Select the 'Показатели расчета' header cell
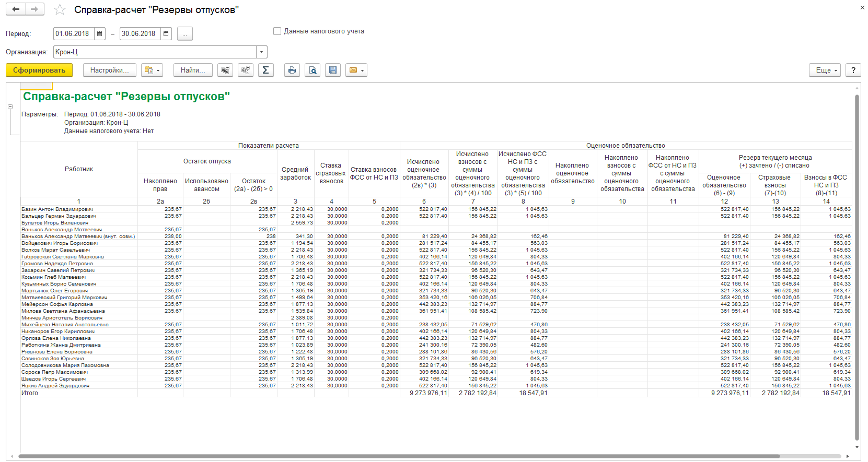 pos(269,146)
